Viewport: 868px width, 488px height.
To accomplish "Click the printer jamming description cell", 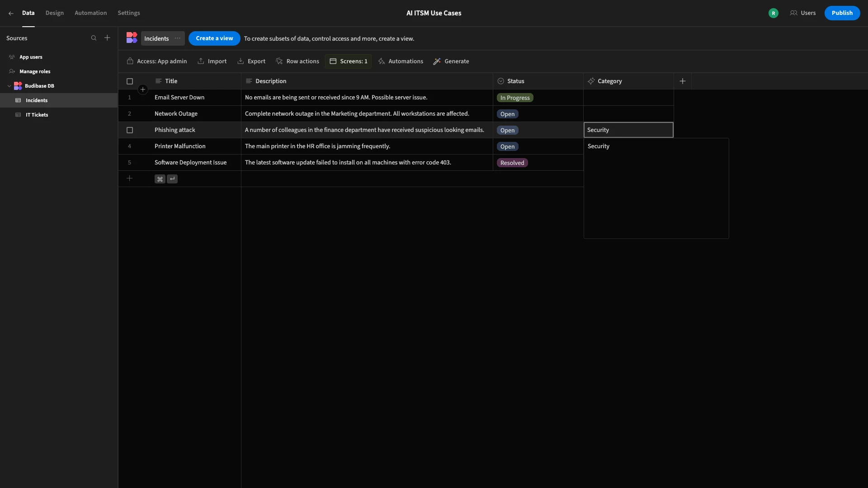I will (x=367, y=146).
